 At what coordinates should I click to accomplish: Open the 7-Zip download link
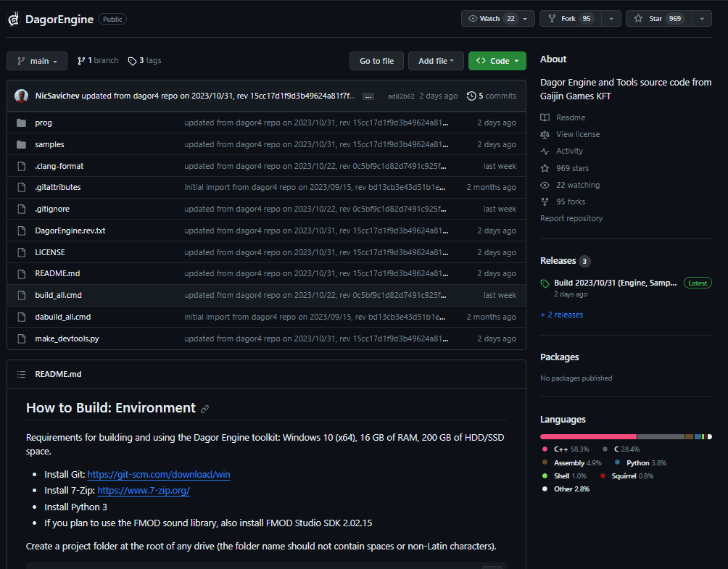(143, 490)
